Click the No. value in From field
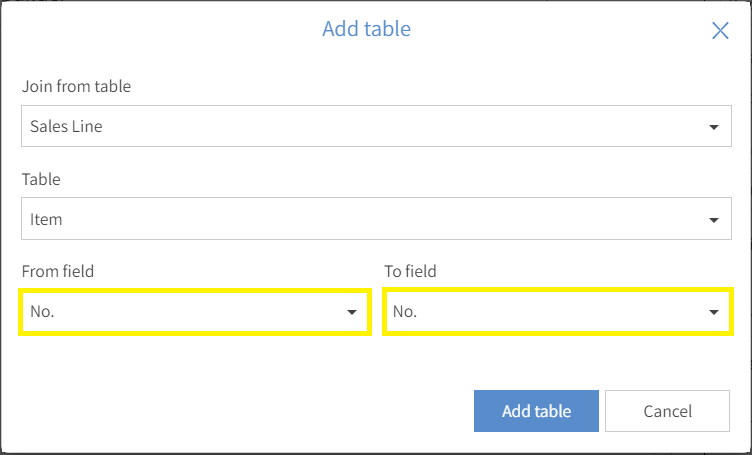The image size is (752, 455). pyautogui.click(x=42, y=312)
